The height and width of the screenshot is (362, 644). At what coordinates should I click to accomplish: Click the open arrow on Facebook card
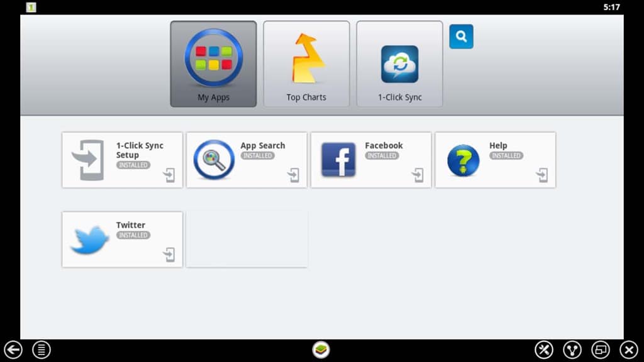(x=418, y=175)
